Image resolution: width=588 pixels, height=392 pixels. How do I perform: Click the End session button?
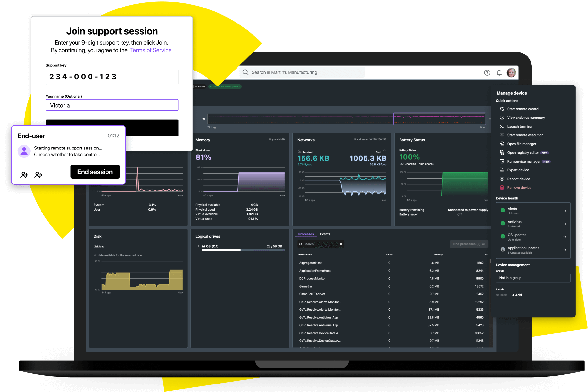pos(95,172)
